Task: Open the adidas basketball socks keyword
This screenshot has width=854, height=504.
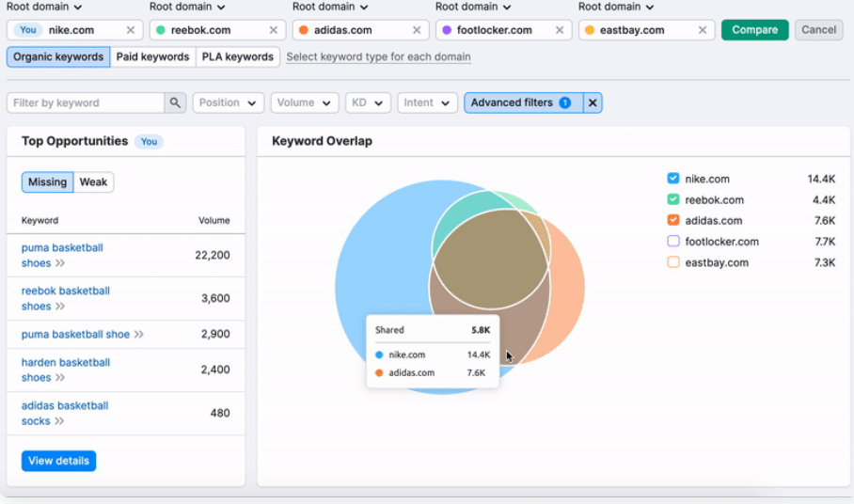Action: coord(65,413)
